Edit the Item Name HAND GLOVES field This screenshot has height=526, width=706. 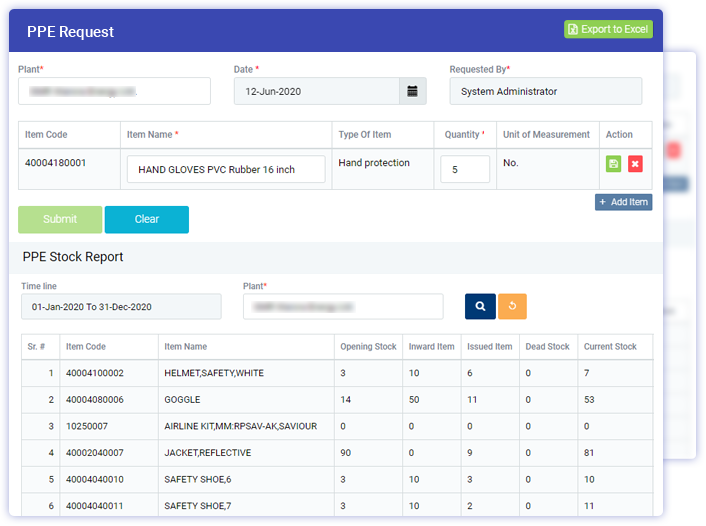click(226, 169)
